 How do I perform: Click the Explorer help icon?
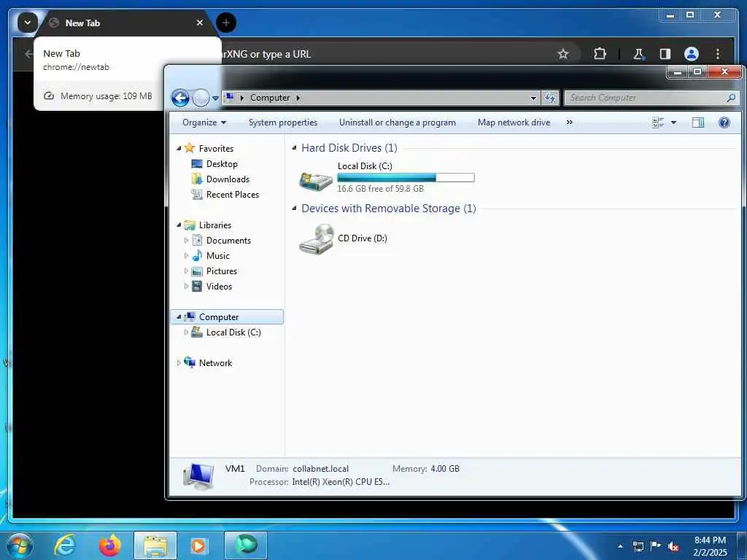[x=724, y=122]
